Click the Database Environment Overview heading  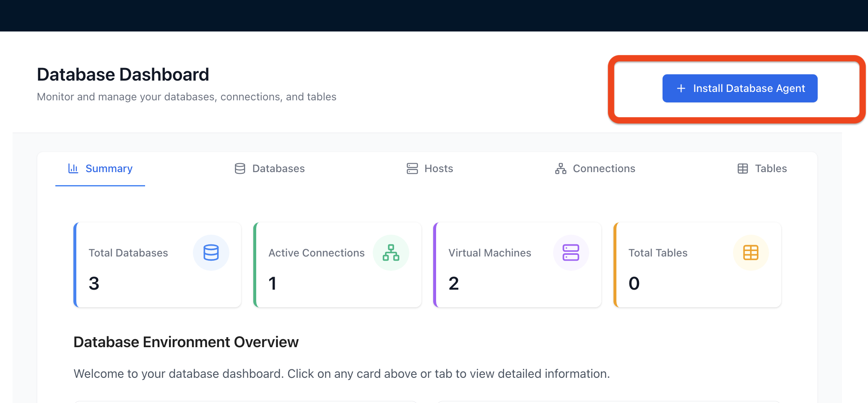coord(186,342)
